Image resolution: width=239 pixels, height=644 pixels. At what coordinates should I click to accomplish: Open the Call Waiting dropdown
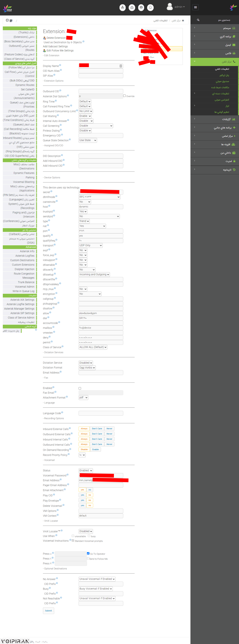point(85,116)
